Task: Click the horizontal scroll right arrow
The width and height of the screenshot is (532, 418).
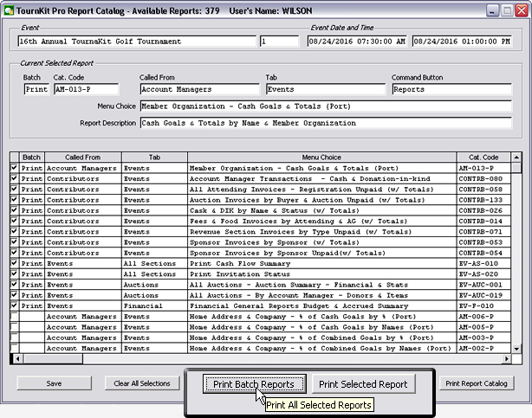Action: tap(507, 358)
